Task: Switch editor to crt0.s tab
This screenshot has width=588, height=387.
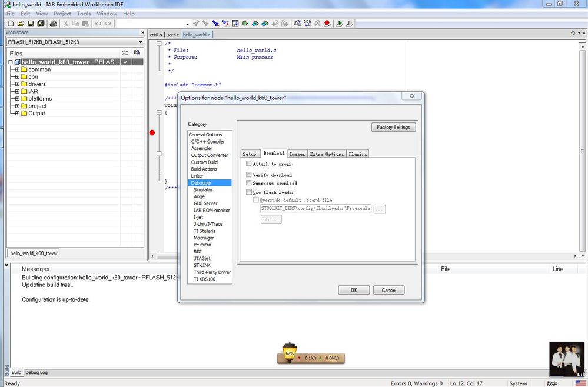Action: (156, 35)
